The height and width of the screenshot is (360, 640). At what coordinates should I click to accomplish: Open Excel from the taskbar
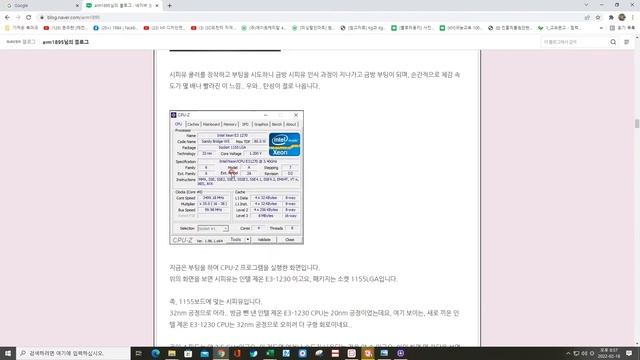[x=270, y=353]
